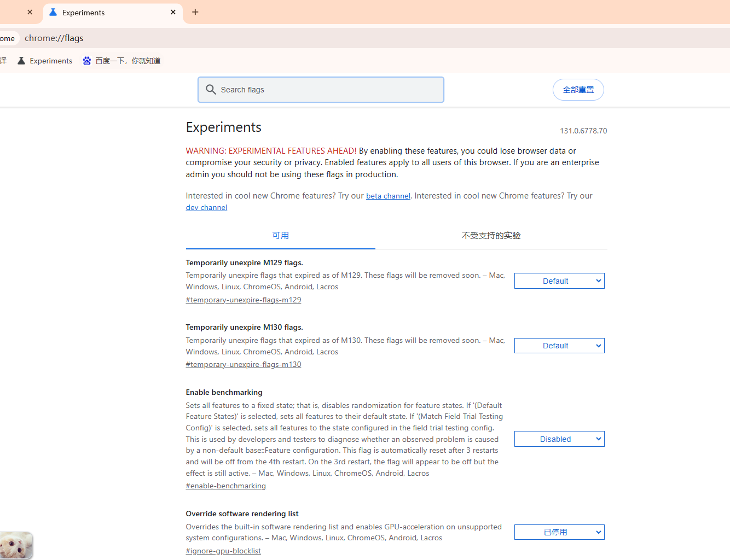The image size is (730, 560).
Task: Click #temporary-unexpire-flags-m130 anchor link
Action: 244,364
